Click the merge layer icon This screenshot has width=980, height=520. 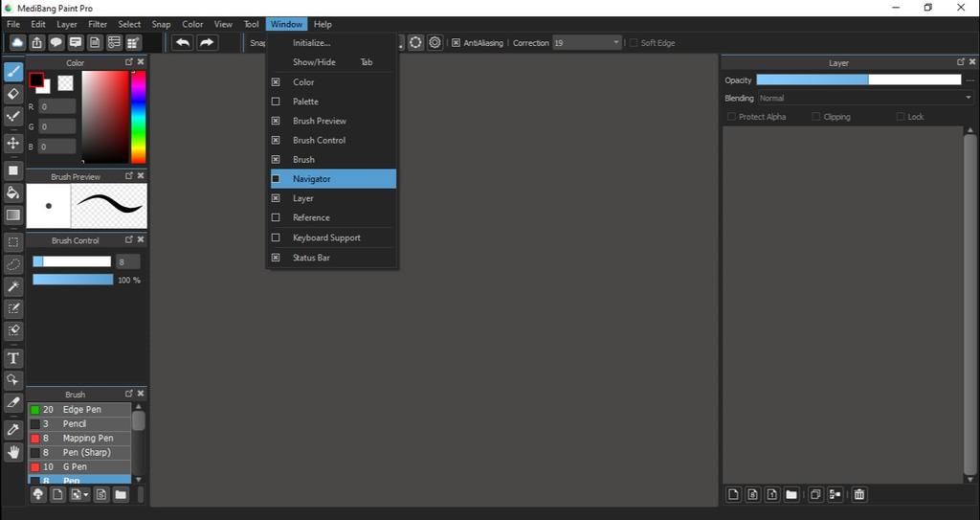tap(835, 494)
